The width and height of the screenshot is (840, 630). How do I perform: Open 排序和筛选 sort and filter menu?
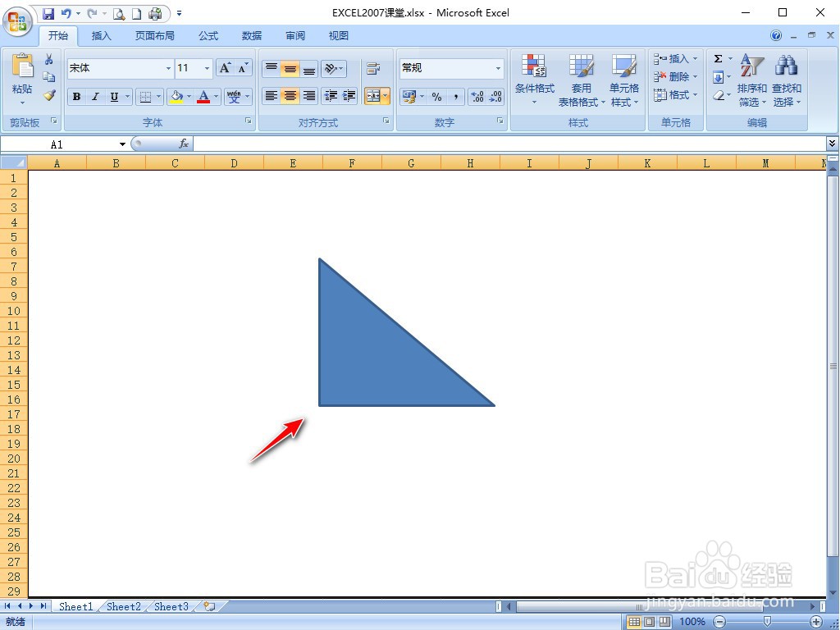751,80
